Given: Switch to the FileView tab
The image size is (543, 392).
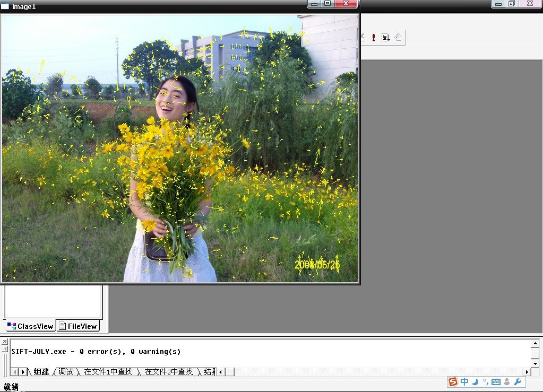Looking at the screenshot, I should (x=78, y=326).
